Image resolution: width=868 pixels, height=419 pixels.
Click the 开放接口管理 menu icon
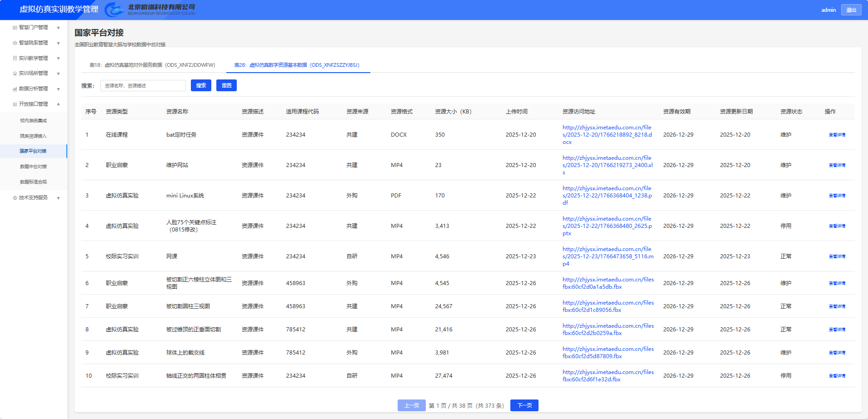(x=15, y=104)
